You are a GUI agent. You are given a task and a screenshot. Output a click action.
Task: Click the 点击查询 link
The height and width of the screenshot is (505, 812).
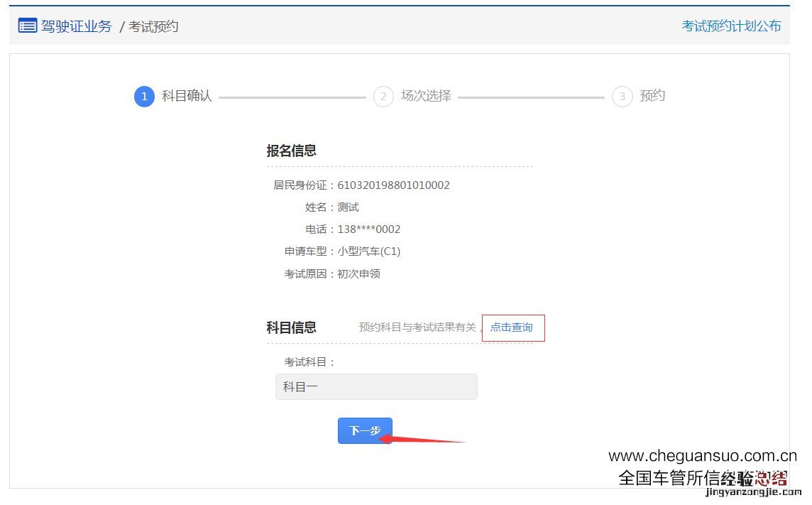pyautogui.click(x=512, y=327)
